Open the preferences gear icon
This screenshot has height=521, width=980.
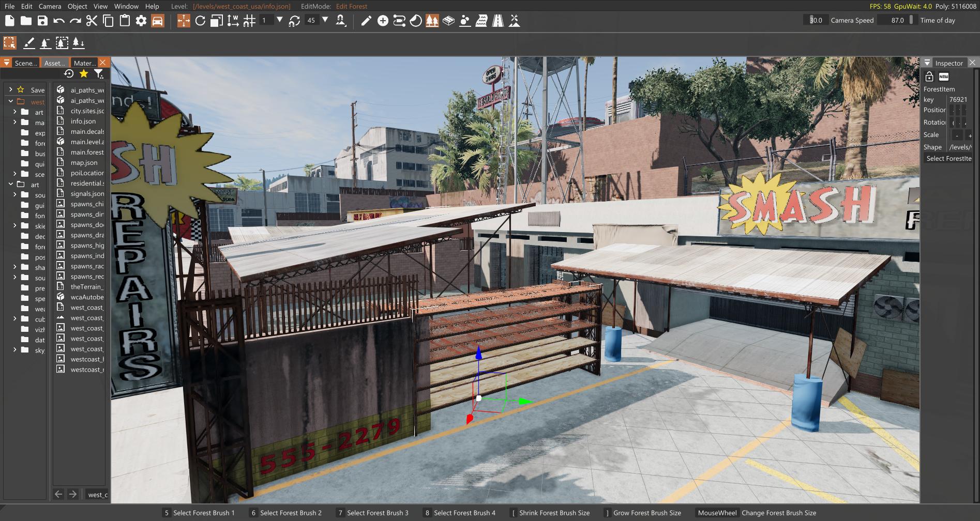coord(141,21)
